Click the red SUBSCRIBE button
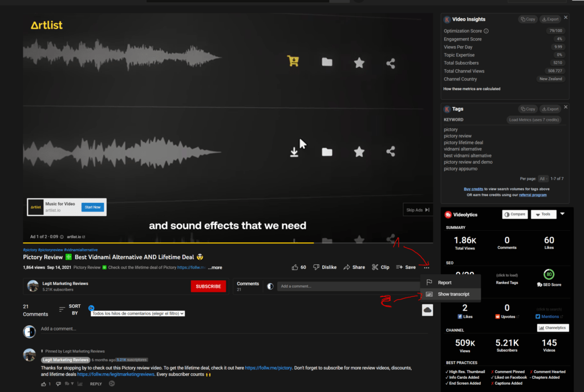Viewport: 584px width, 392px height. [x=208, y=287]
